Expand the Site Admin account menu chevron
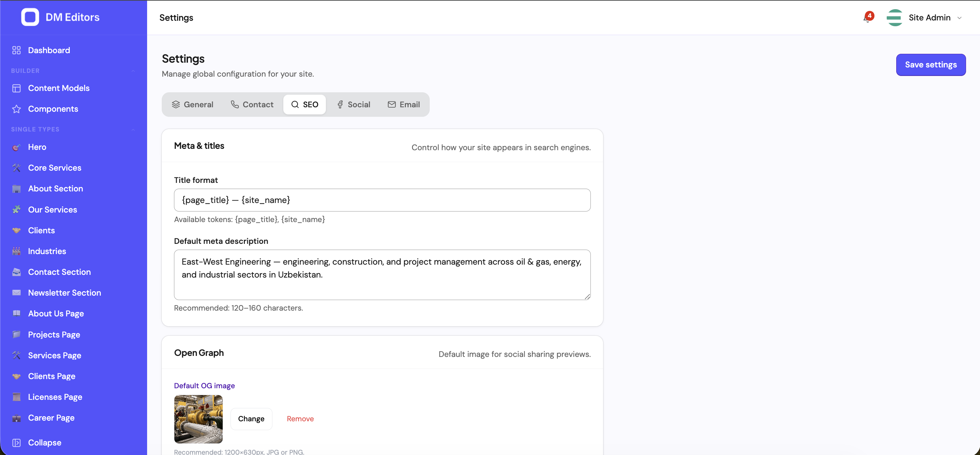 (x=959, y=18)
